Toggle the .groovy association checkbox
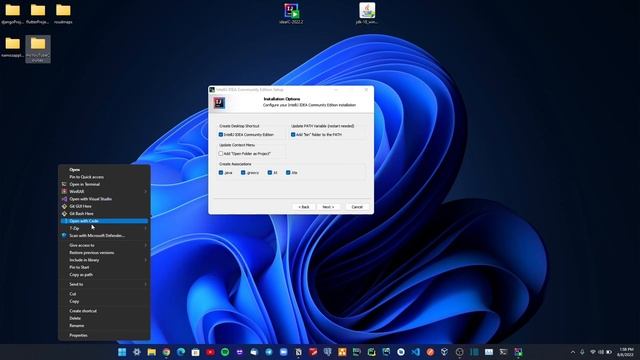The width and height of the screenshot is (640, 360). 243,173
